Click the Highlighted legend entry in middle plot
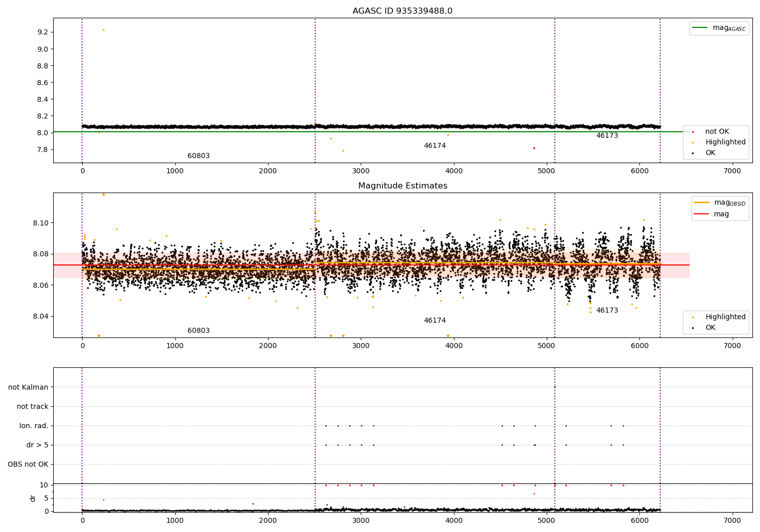 719,317
